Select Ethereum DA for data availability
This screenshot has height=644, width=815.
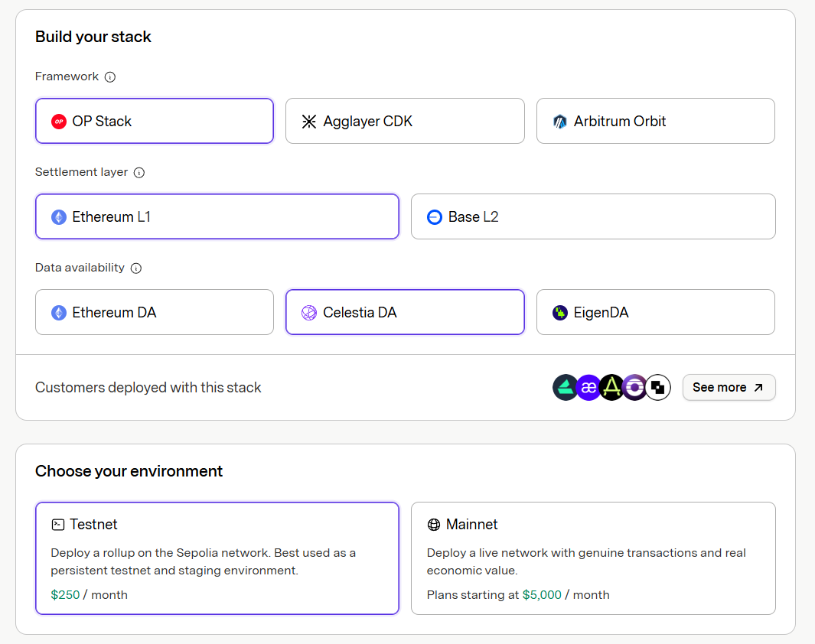tap(154, 312)
